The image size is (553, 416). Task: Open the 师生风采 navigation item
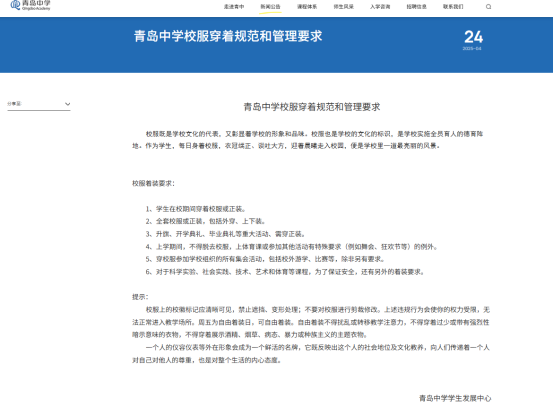pos(344,7)
